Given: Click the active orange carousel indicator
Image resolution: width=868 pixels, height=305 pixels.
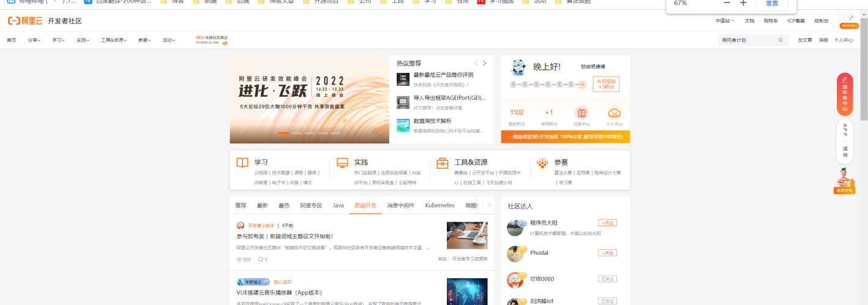Looking at the screenshot, I should coord(283,133).
